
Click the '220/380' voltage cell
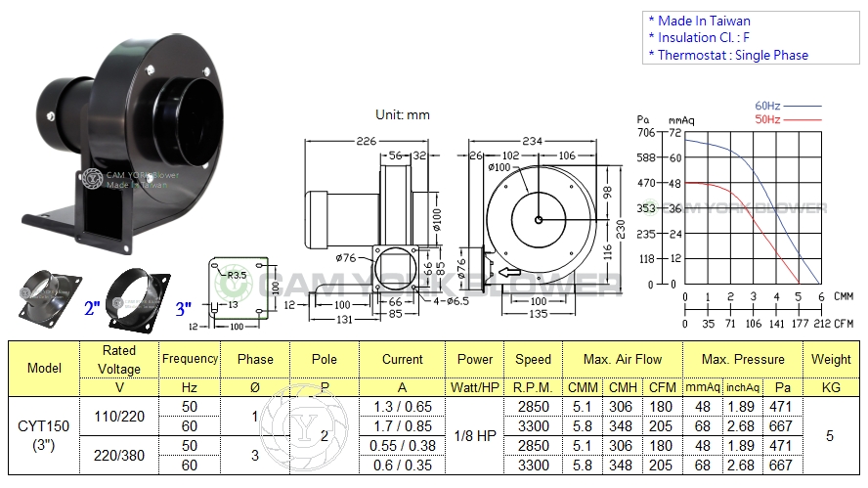click(119, 456)
